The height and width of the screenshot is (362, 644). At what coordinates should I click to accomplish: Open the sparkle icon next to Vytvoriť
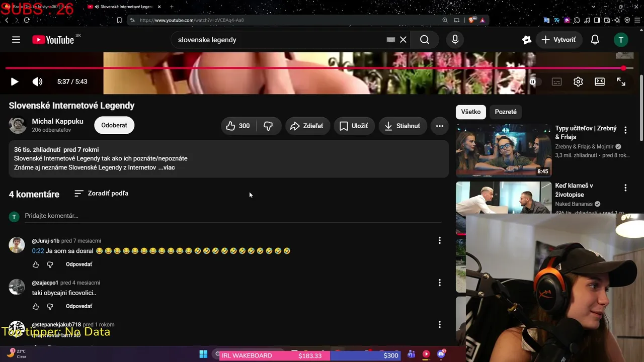point(527,40)
